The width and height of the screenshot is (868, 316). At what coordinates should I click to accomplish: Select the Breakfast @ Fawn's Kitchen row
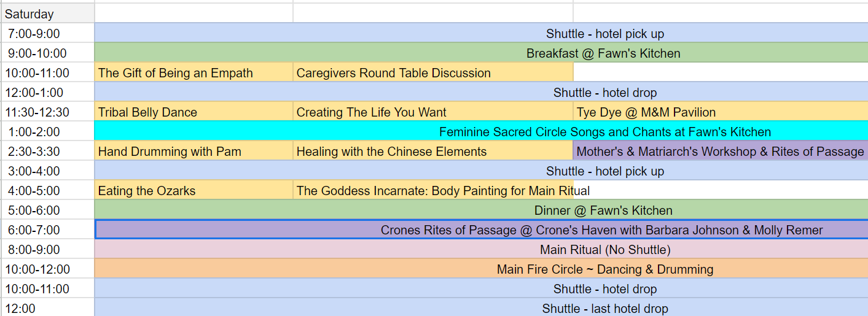click(x=481, y=53)
